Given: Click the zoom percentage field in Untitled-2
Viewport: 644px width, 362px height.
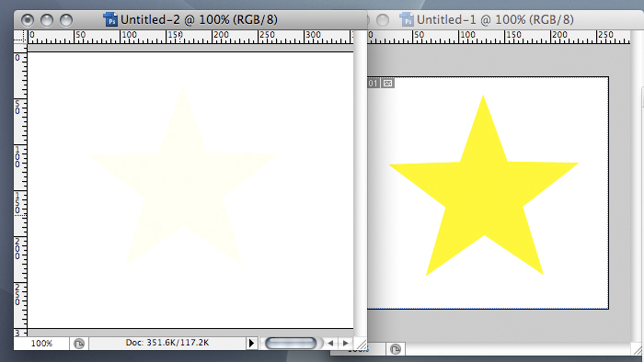Looking at the screenshot, I should [41, 343].
